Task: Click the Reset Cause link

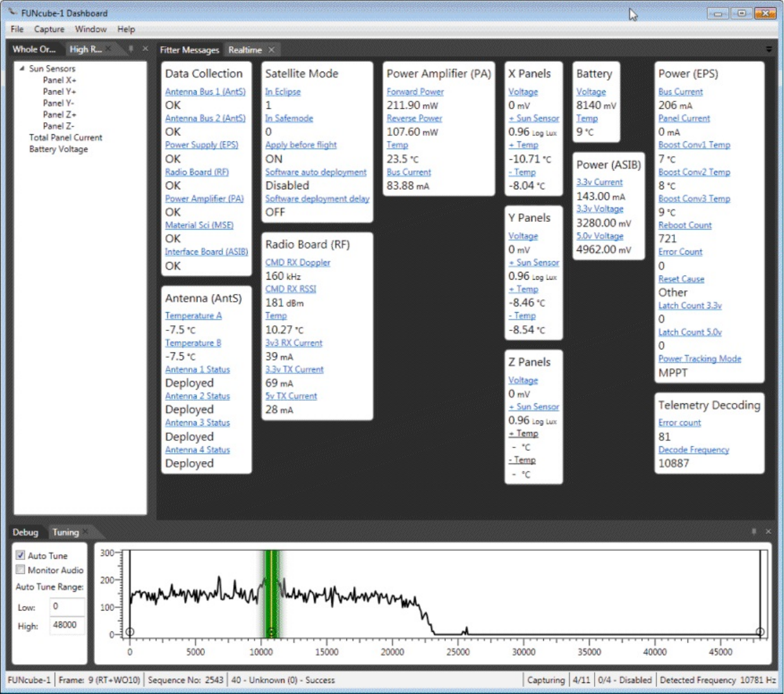Action: coord(681,279)
